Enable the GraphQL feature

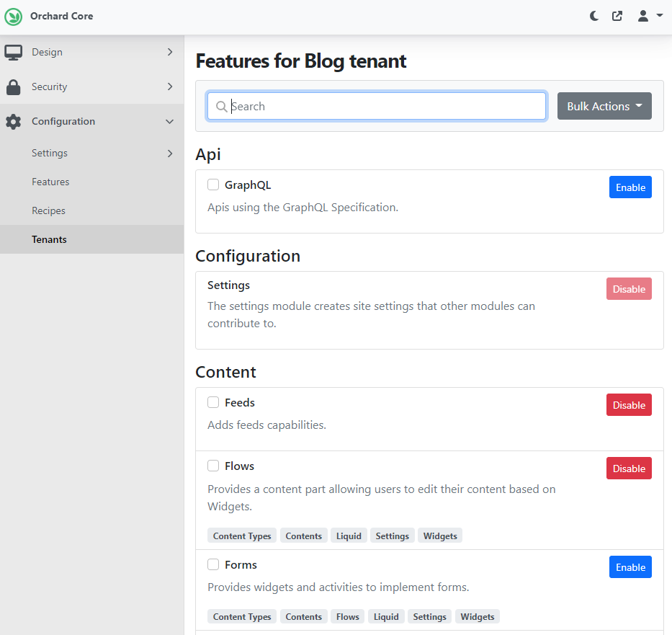(630, 187)
